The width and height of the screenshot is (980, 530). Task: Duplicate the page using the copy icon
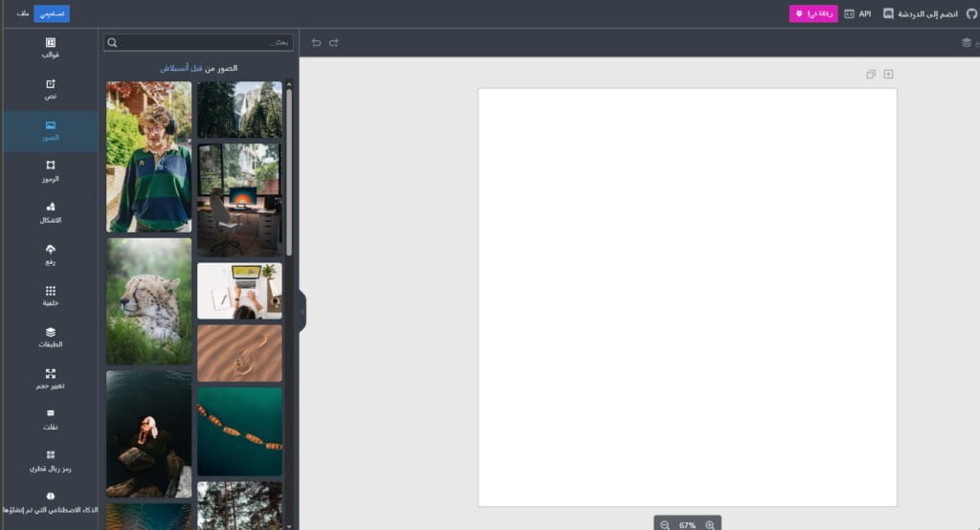click(x=871, y=75)
